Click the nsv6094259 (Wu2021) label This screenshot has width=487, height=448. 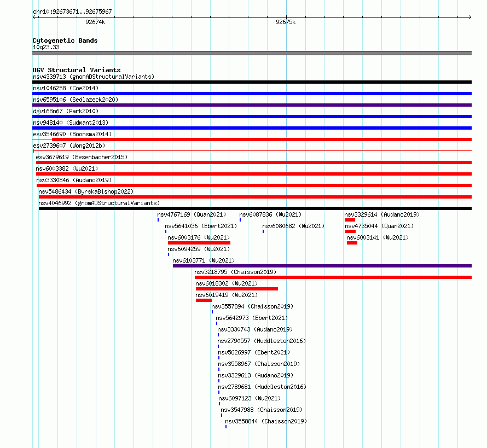[199, 249]
